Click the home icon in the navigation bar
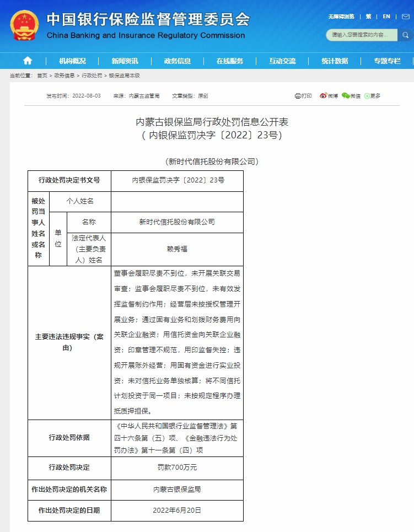 (28, 61)
